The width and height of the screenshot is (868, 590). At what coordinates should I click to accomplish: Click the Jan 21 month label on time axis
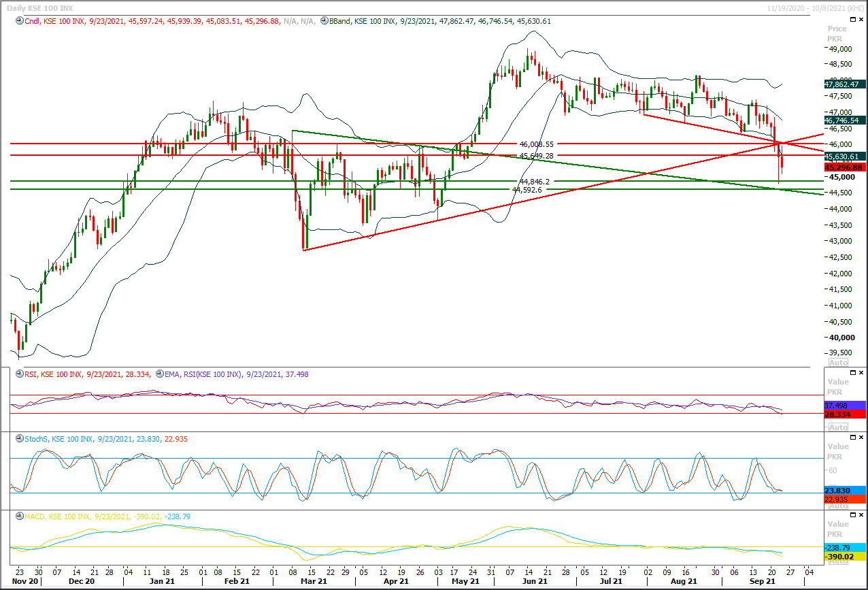point(162,582)
